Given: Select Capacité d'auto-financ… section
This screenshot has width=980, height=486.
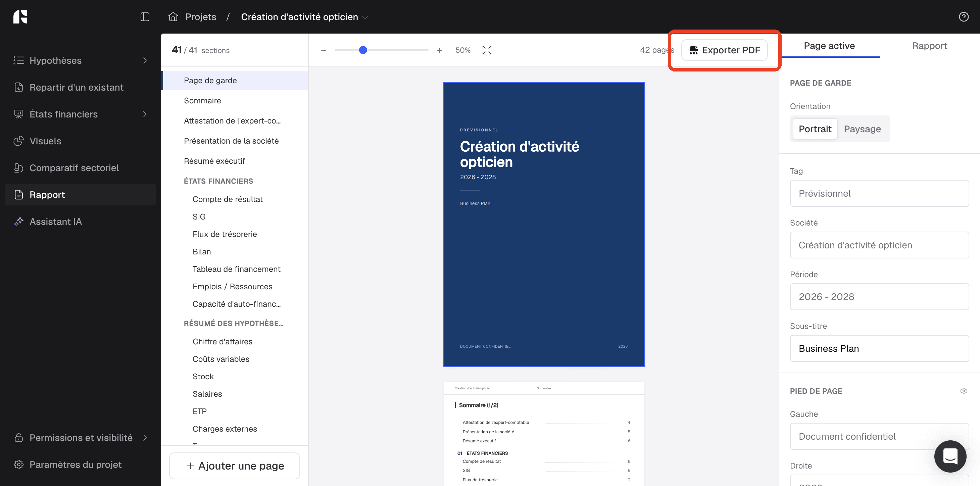Looking at the screenshot, I should 235,304.
